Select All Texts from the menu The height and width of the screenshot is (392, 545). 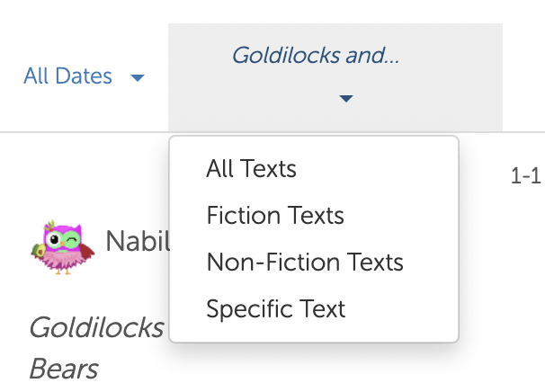pyautogui.click(x=251, y=168)
